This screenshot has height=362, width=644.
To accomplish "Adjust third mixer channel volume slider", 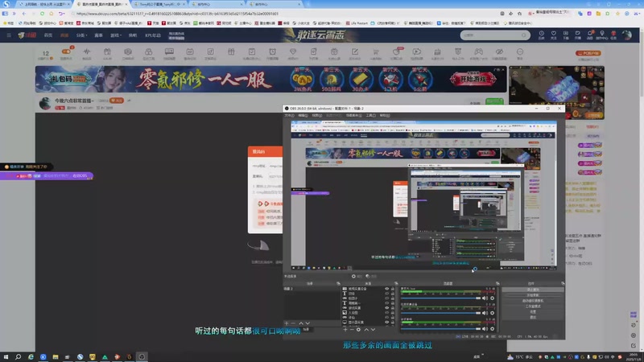I will (440, 328).
